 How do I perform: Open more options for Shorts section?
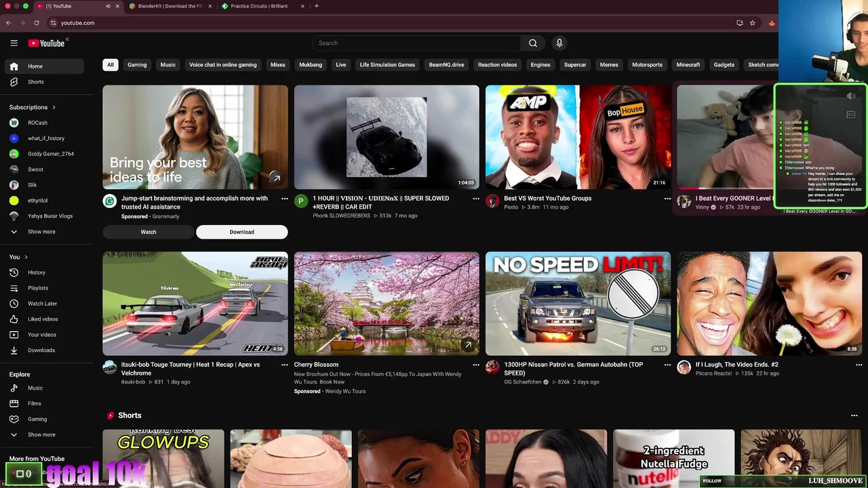pyautogui.click(x=854, y=415)
